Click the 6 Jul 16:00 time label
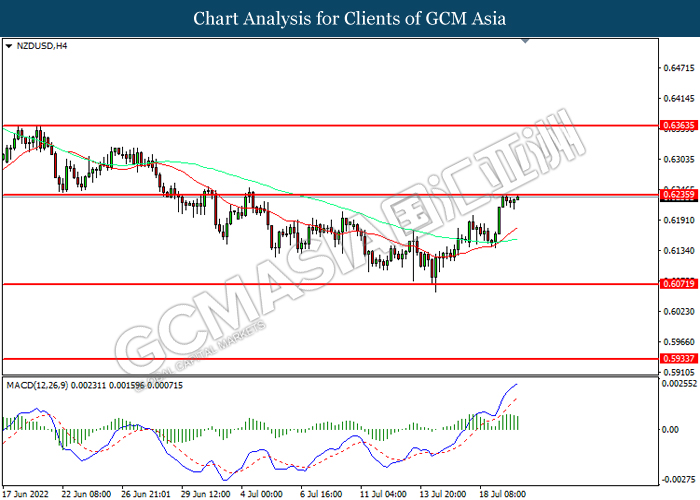The width and height of the screenshot is (700, 500). coord(323,494)
